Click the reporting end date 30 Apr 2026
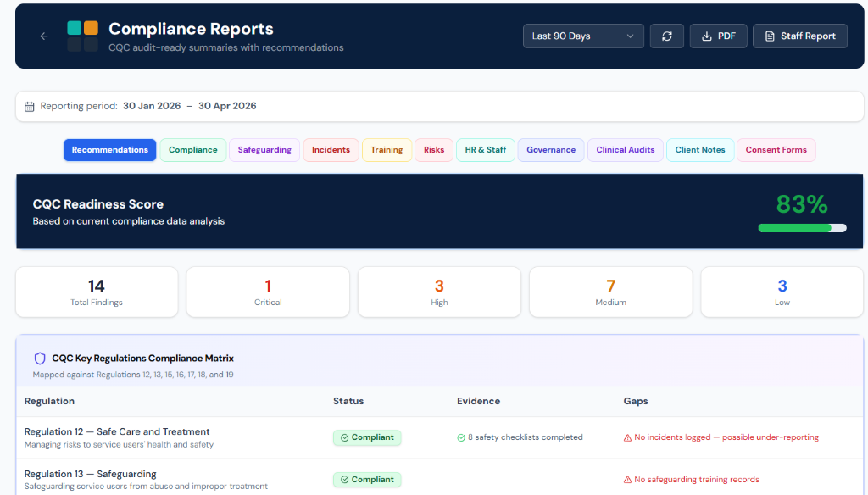 click(227, 106)
